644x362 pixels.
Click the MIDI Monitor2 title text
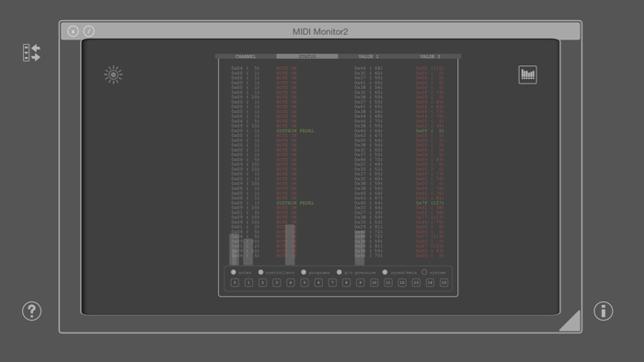point(320,31)
